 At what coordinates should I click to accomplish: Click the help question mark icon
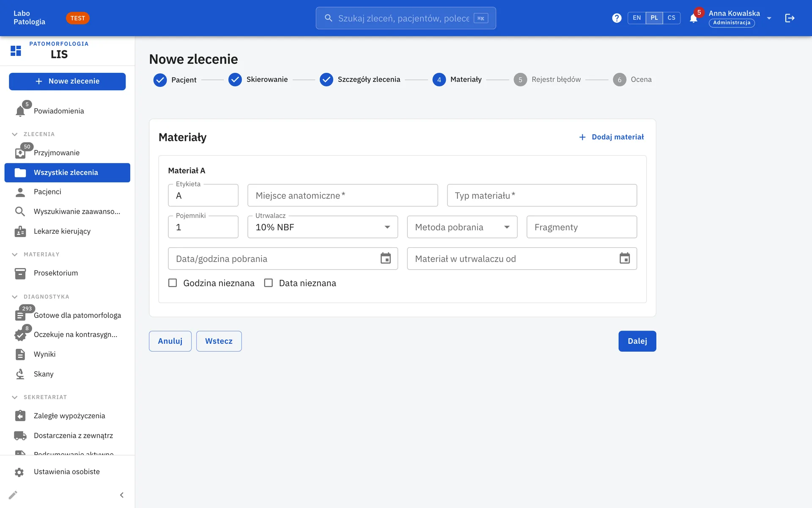coord(617,18)
